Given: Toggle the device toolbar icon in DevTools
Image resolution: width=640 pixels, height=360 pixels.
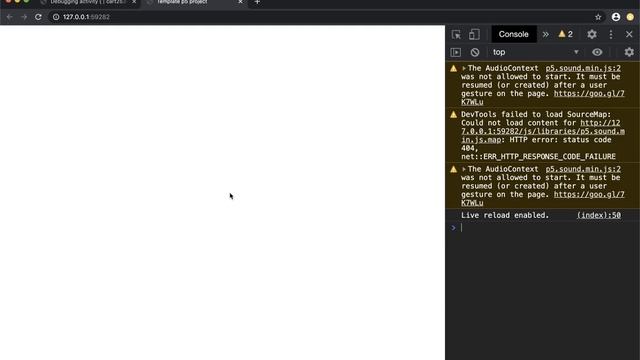Looking at the screenshot, I should pos(474,34).
